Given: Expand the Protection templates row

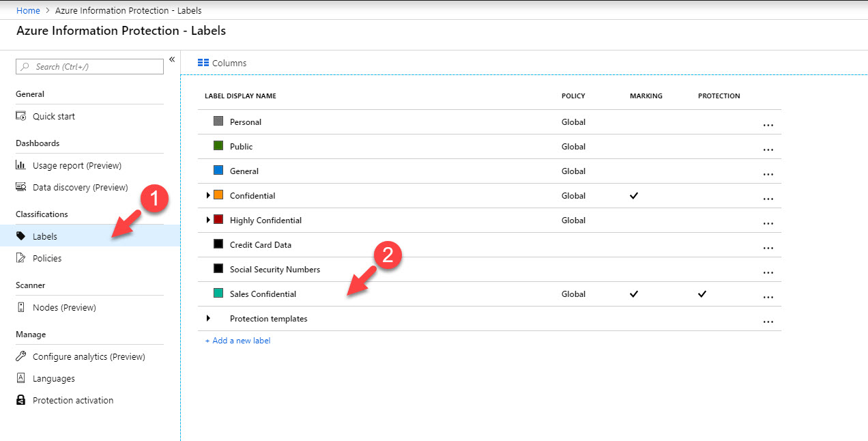Looking at the screenshot, I should coord(208,318).
